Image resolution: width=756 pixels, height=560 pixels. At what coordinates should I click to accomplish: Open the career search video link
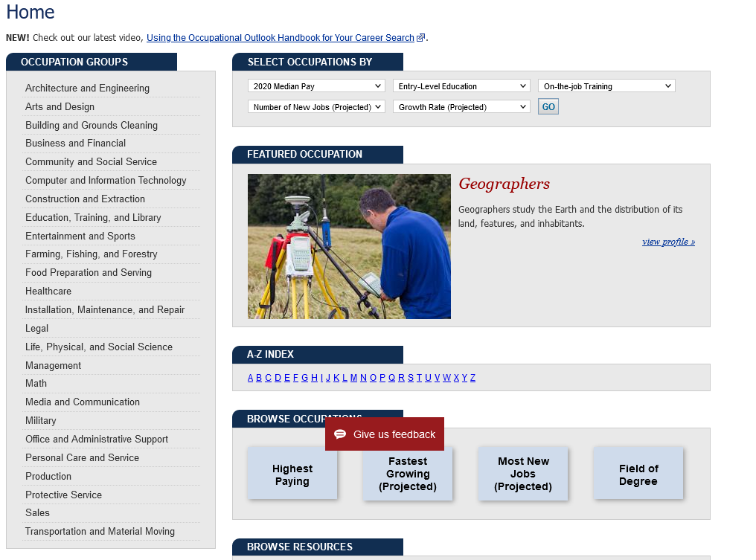[x=280, y=38]
